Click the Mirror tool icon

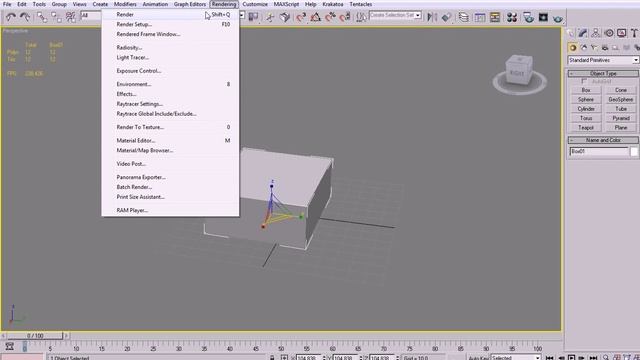[432, 17]
